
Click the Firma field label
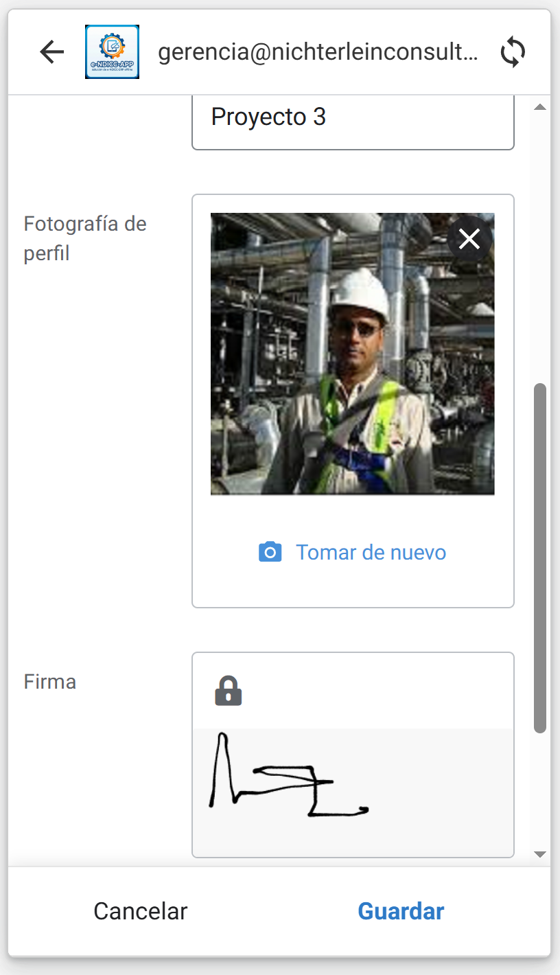pos(50,682)
